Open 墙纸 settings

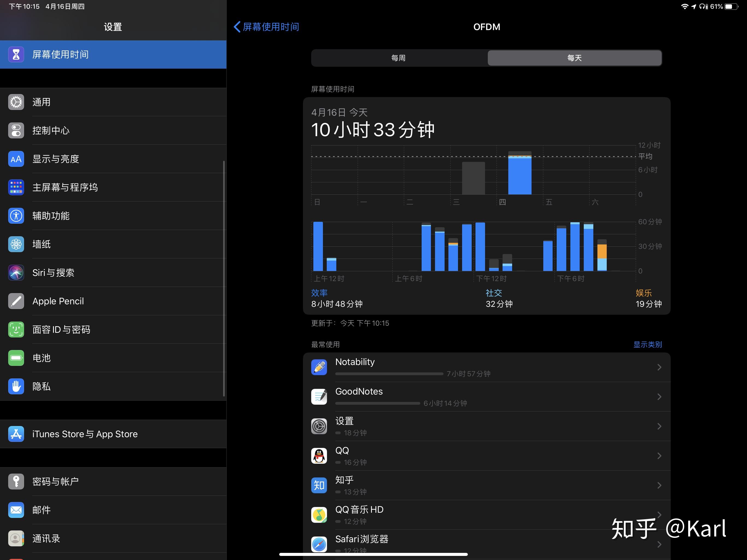pos(113,244)
